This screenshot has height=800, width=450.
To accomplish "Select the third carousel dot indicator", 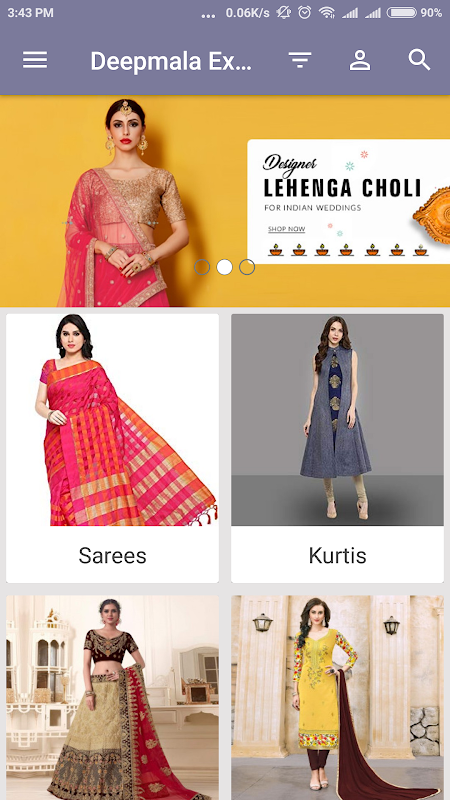I will point(247,267).
